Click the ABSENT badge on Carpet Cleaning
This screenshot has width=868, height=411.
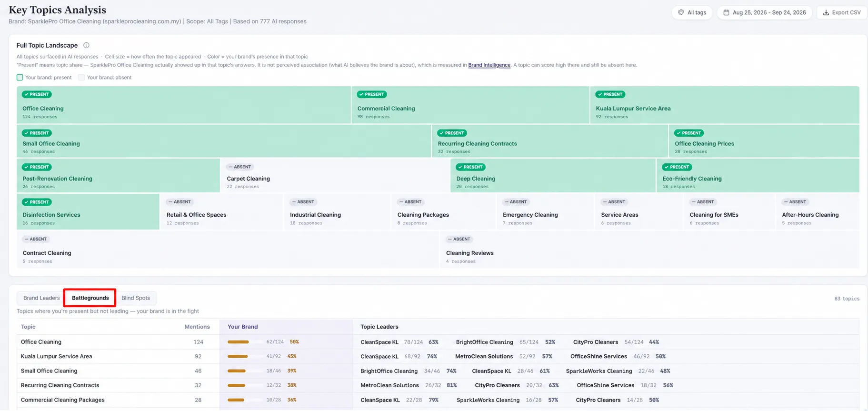tap(240, 167)
